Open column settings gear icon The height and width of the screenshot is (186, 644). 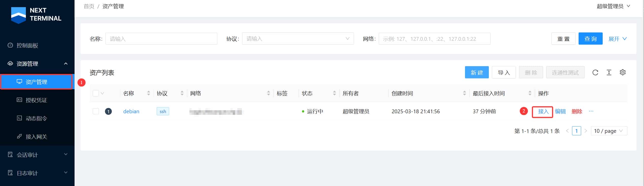(622, 72)
